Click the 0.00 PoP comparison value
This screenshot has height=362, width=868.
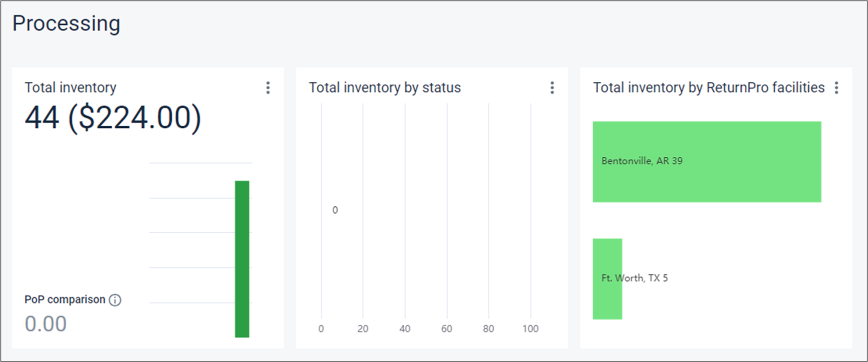click(45, 324)
